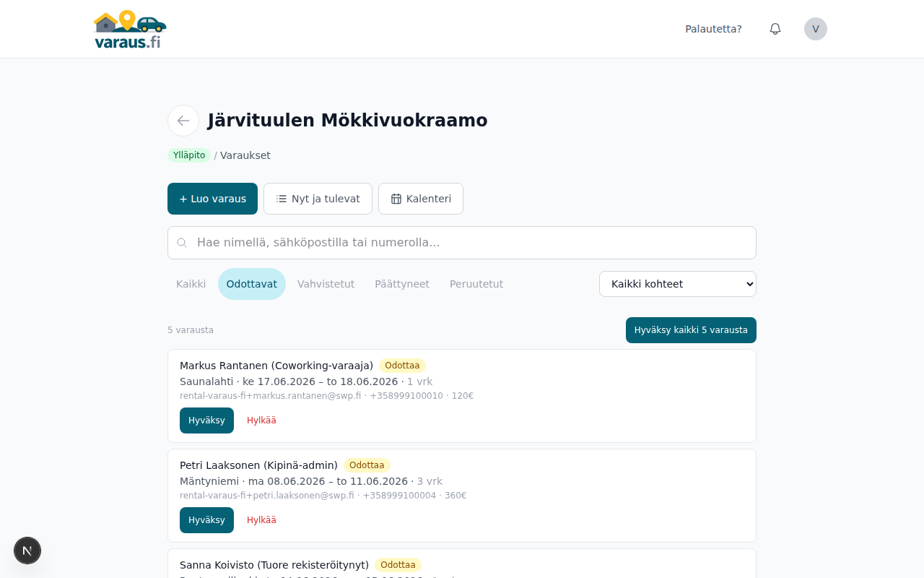View the Peruutetut tab
This screenshot has width=924, height=578.
pyautogui.click(x=476, y=284)
